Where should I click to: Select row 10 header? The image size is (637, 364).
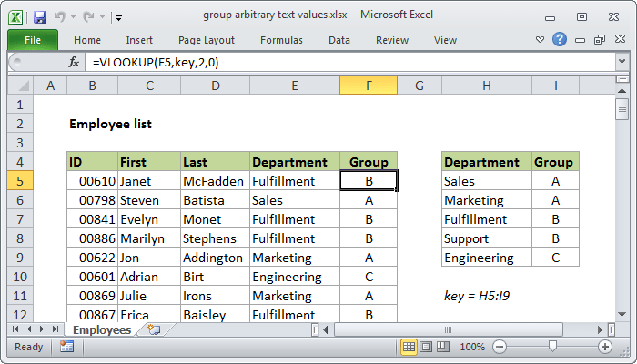click(20, 277)
